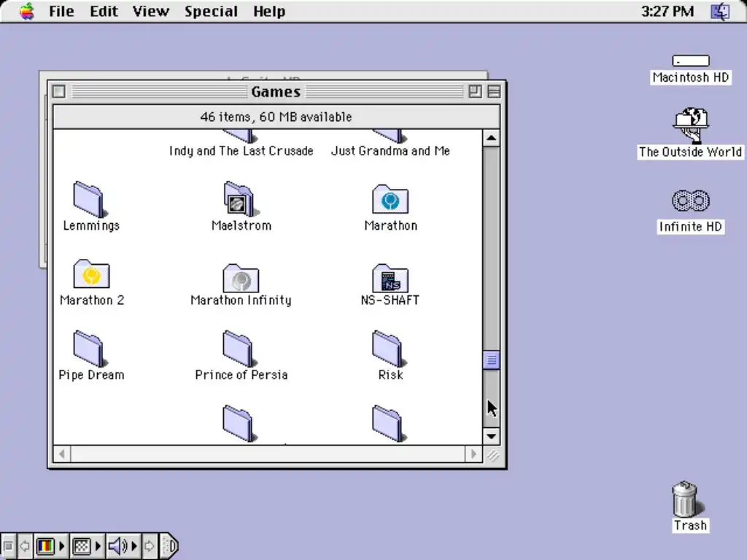Select The Outside World desktop icon

click(691, 125)
